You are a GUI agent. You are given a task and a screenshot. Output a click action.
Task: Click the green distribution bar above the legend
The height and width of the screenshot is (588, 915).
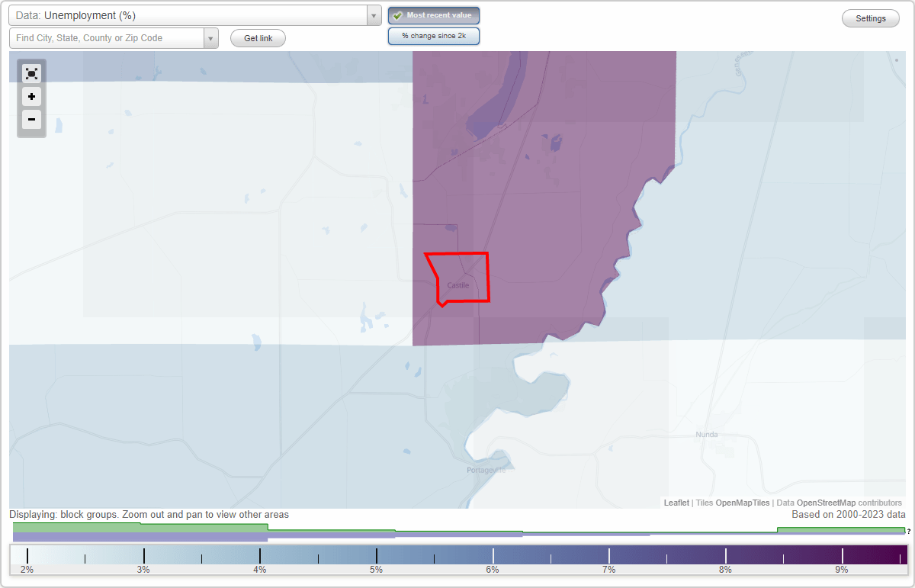point(152,529)
